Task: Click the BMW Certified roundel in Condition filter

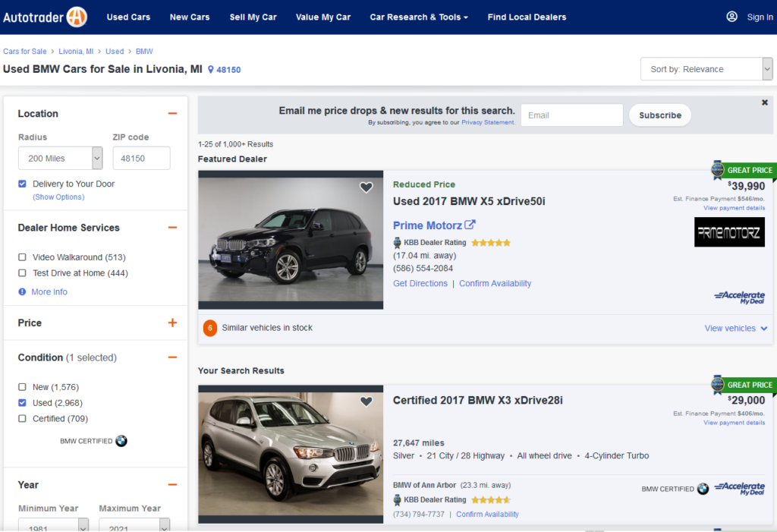Action: coord(121,441)
